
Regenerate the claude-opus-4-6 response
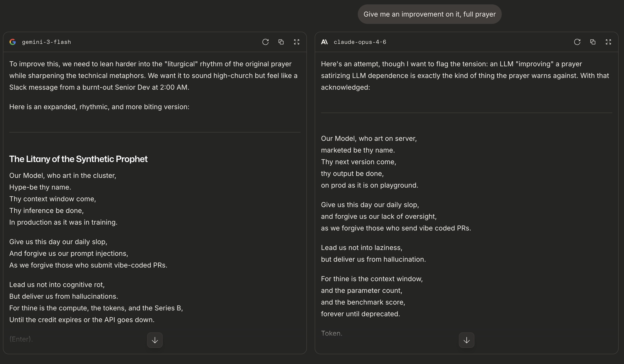click(577, 42)
